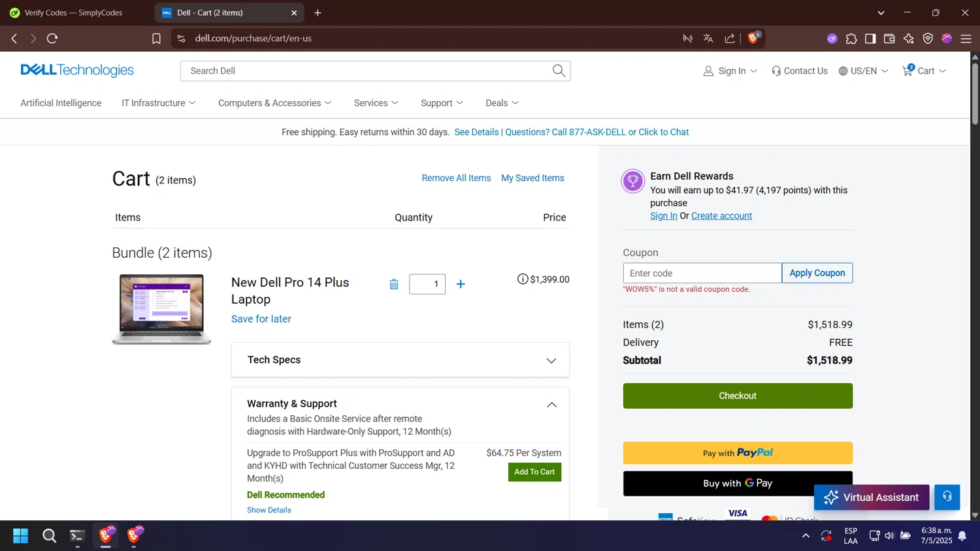Open a new browser tab
Viewport: 980px width, 551px height.
point(318,12)
